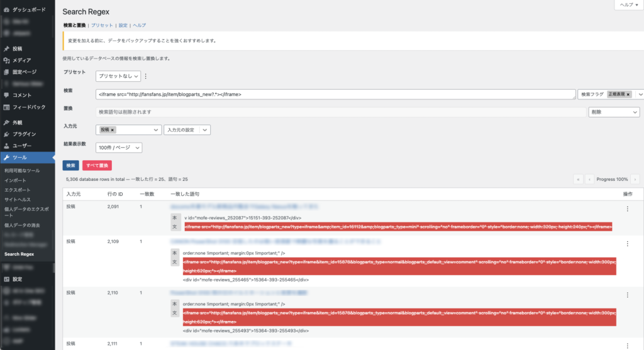Open actions menu for row ID 2,110
The width and height of the screenshot is (644, 350).
627,295
